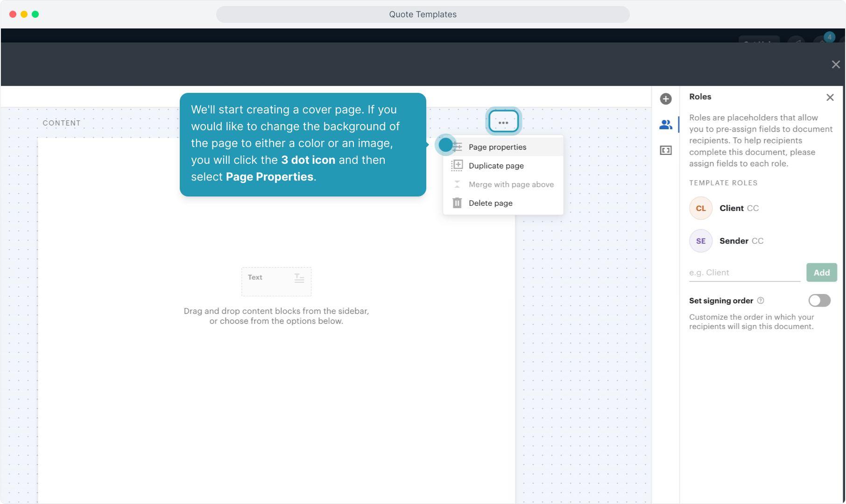Open the three-dot page options menu
The height and width of the screenshot is (504, 846).
click(x=503, y=122)
